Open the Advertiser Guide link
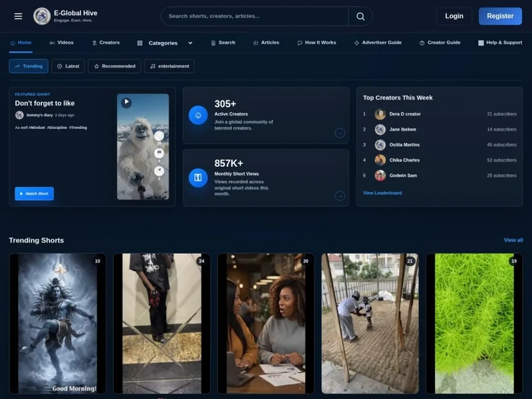 pos(378,43)
